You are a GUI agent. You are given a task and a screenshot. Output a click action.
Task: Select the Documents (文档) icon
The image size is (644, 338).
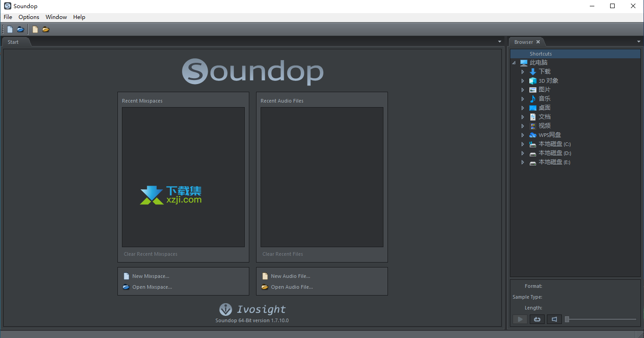(x=533, y=117)
